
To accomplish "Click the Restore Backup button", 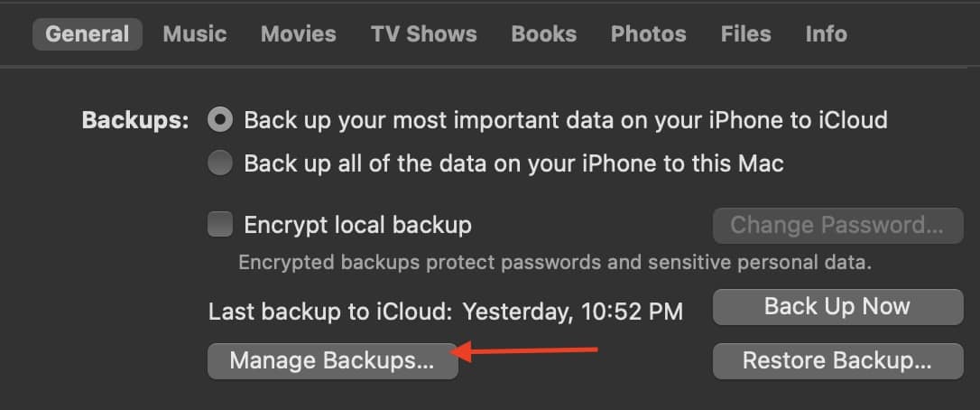I will pyautogui.click(x=837, y=360).
